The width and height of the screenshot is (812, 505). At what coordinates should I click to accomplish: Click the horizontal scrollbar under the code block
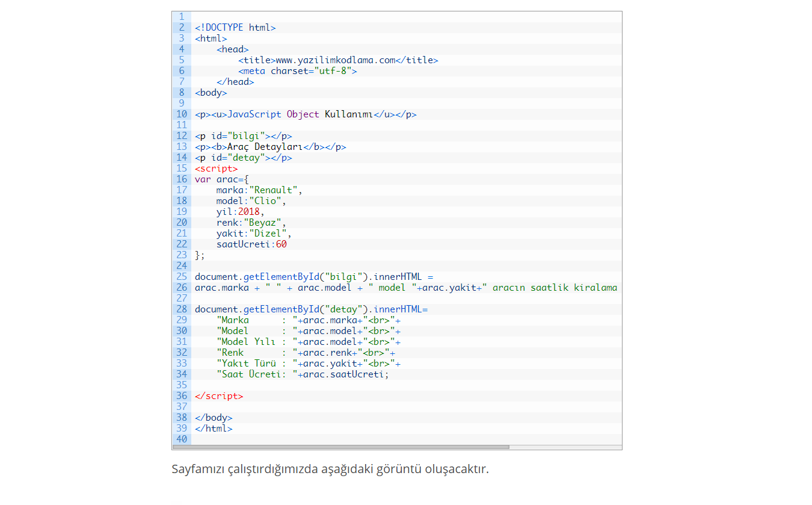coord(341,447)
